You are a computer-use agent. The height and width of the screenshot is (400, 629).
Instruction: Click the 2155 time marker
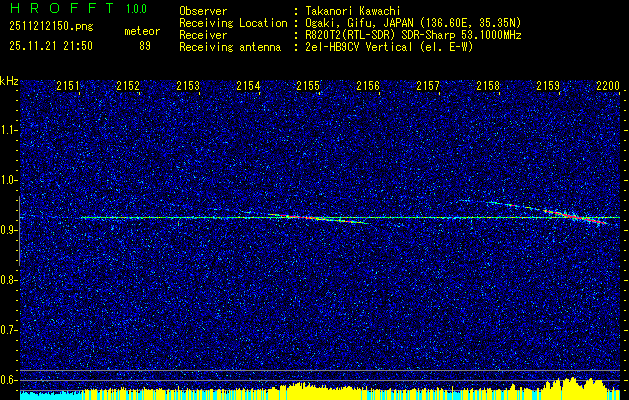tap(308, 86)
